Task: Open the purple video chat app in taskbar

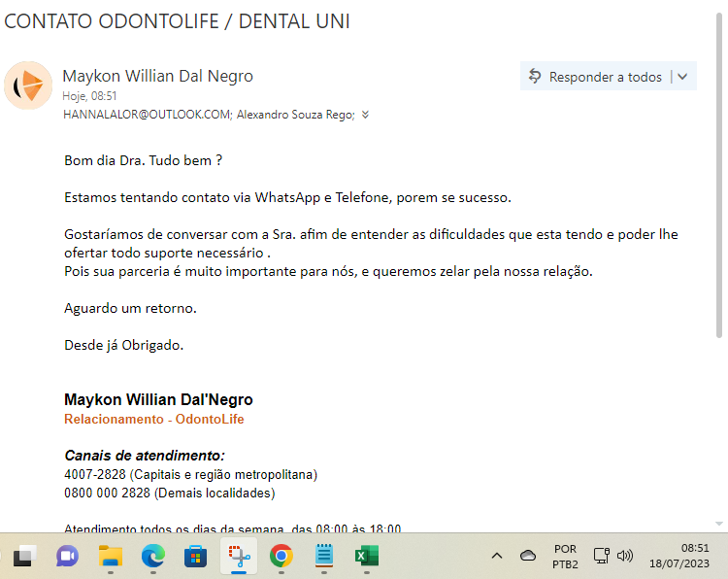Action: point(67,556)
